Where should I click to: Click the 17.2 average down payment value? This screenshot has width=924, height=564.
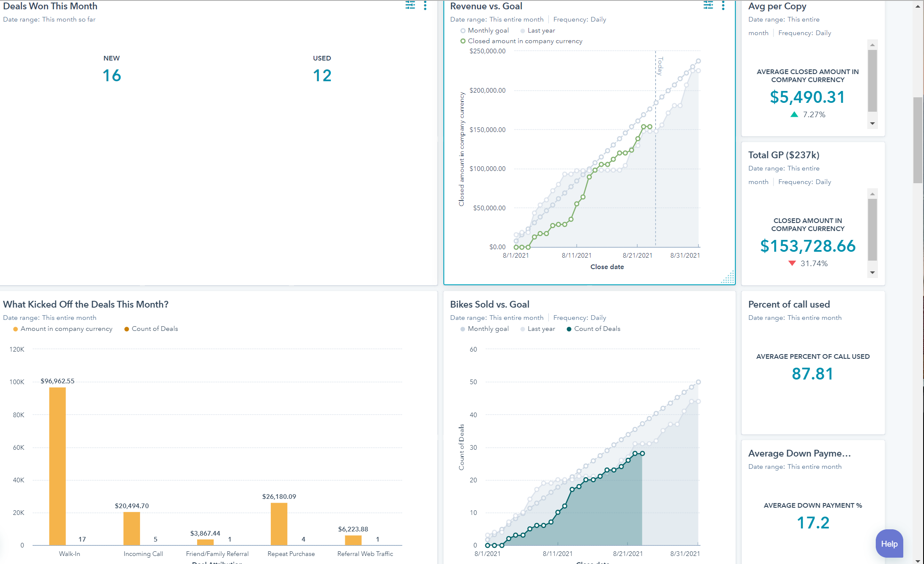tap(813, 523)
